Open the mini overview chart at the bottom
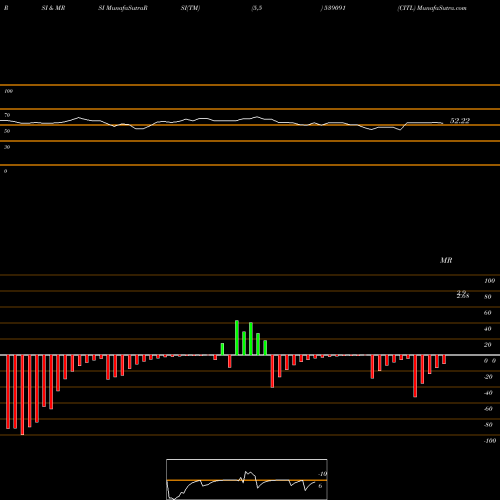500x500 pixels. click(247, 479)
